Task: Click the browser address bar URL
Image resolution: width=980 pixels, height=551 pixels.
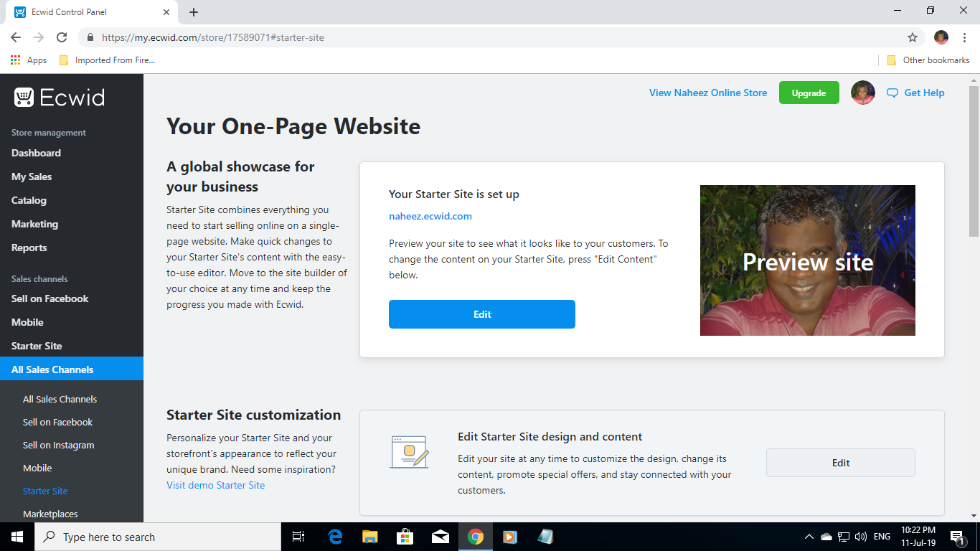Action: click(213, 37)
